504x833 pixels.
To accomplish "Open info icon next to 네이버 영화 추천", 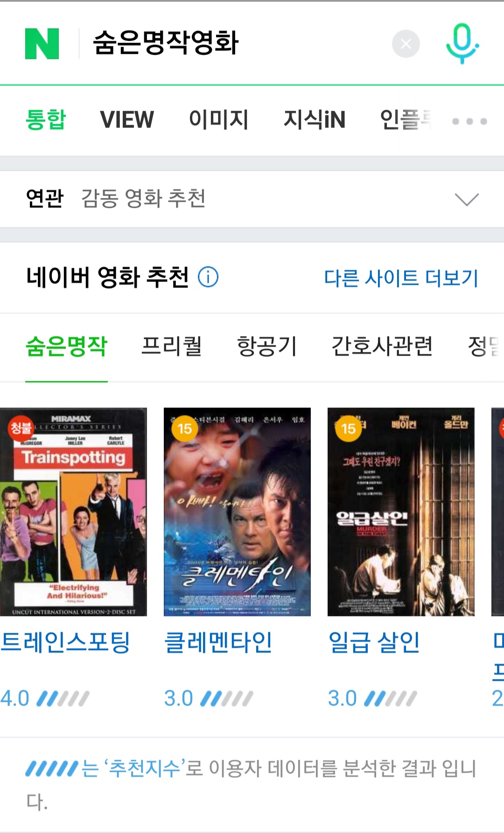I will click(x=208, y=277).
